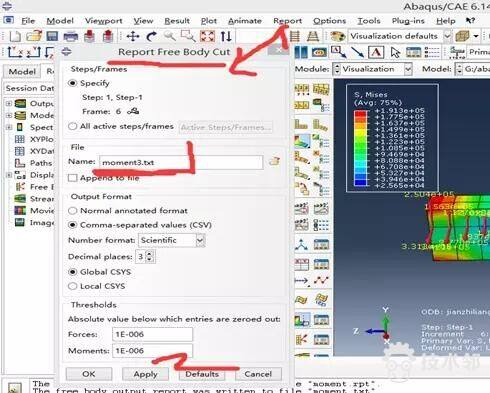Click the Name field containing moment3.txt
The height and width of the screenshot is (393, 490).
[x=181, y=162]
